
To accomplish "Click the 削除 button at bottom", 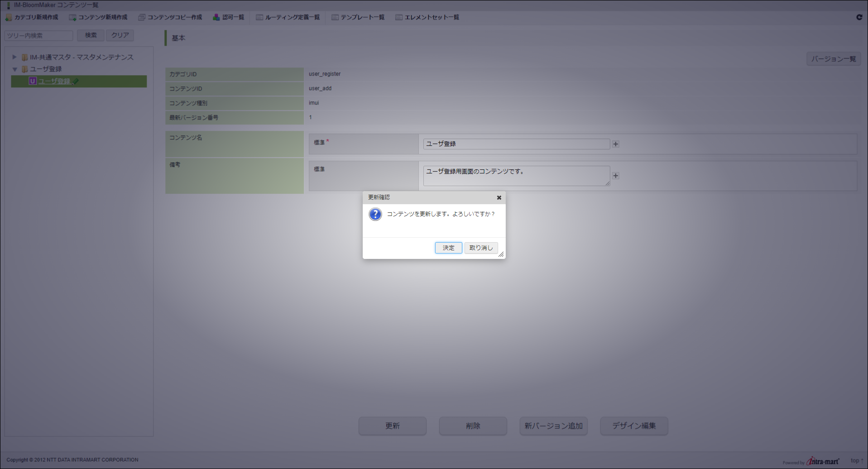I will (473, 426).
